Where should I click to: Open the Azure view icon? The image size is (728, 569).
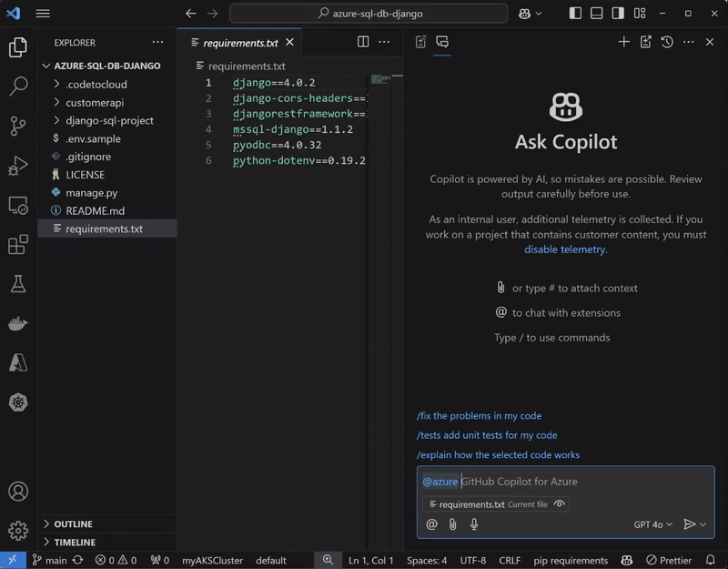click(x=18, y=362)
